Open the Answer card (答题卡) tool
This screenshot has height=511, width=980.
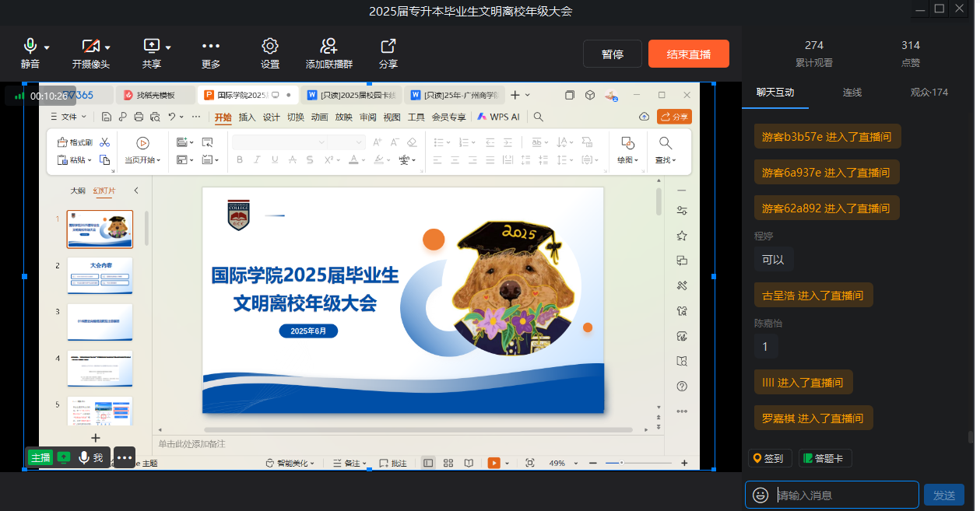825,458
